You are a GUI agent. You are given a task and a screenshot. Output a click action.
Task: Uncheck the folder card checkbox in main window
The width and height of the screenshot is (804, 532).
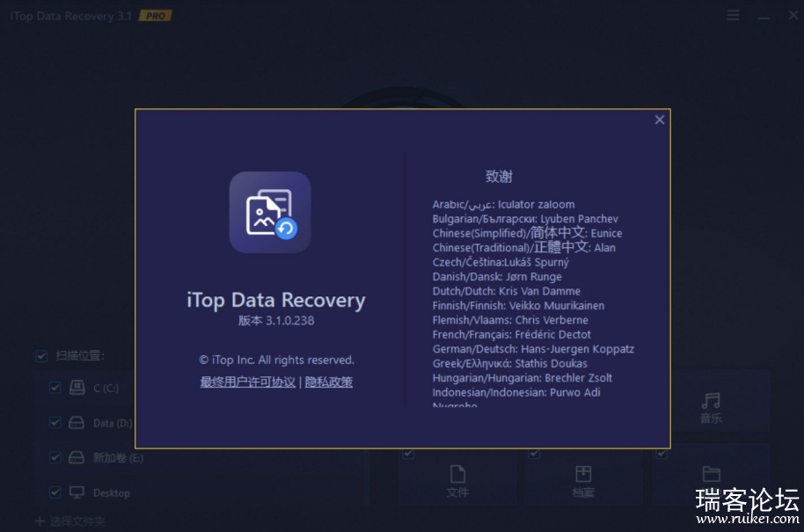[x=661, y=454]
